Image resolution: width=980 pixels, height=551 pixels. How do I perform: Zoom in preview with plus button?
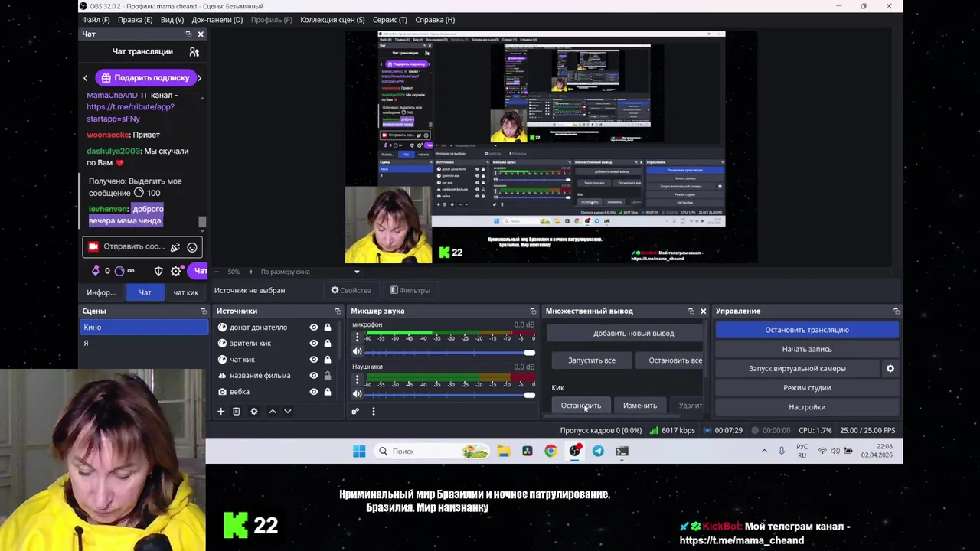(250, 272)
